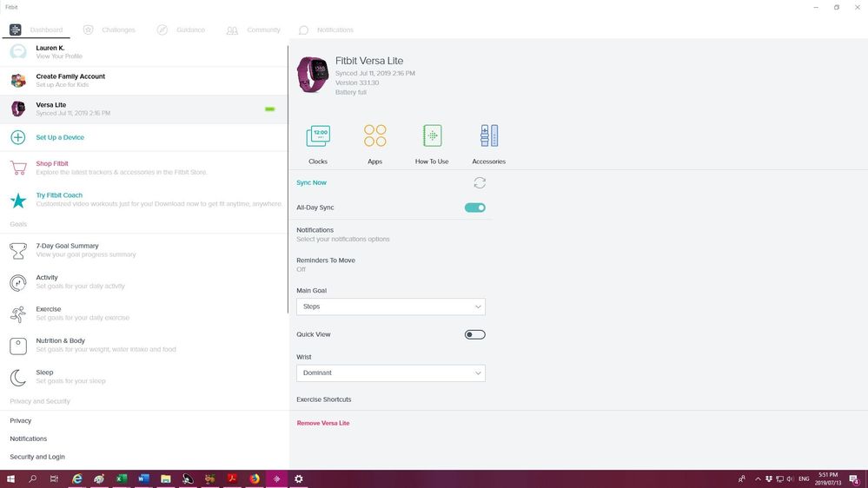Open Excel from the taskbar
Viewport: 868px width, 488px height.
122,479
